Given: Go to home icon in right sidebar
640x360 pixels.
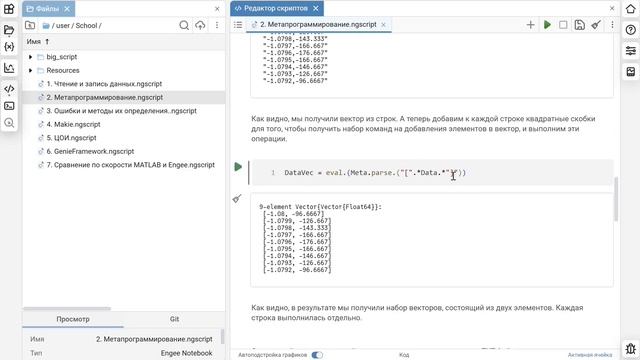Looking at the screenshot, I should coord(631,9).
